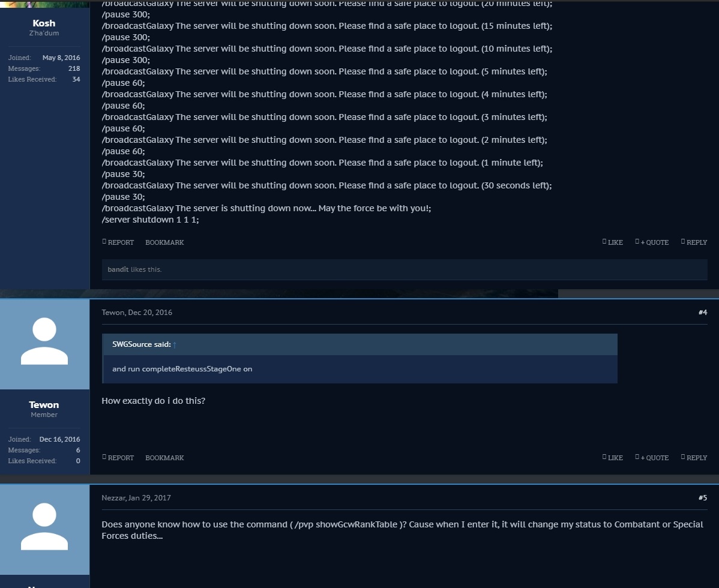Like Tewon's post #4
The image size is (719, 588).
tap(613, 457)
